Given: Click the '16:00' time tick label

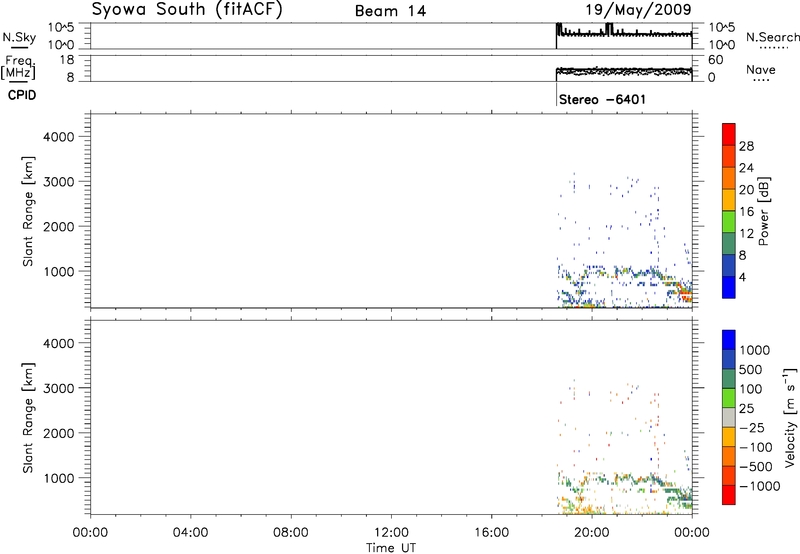Looking at the screenshot, I should [x=491, y=533].
